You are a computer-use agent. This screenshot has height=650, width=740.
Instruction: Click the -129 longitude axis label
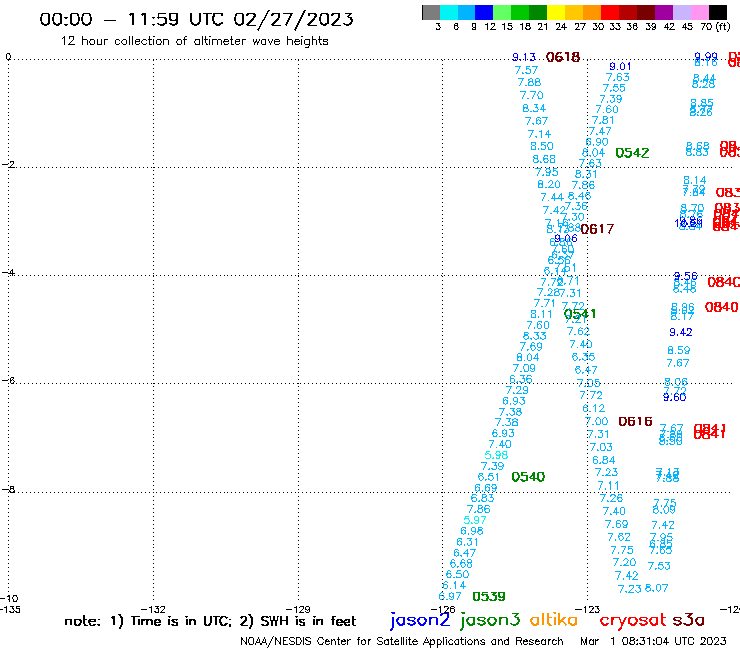pos(298,609)
